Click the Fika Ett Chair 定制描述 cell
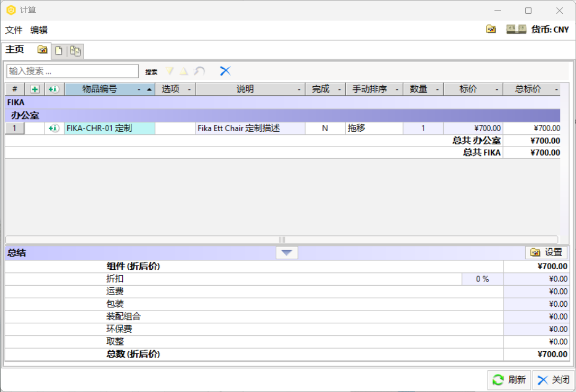 pos(250,128)
